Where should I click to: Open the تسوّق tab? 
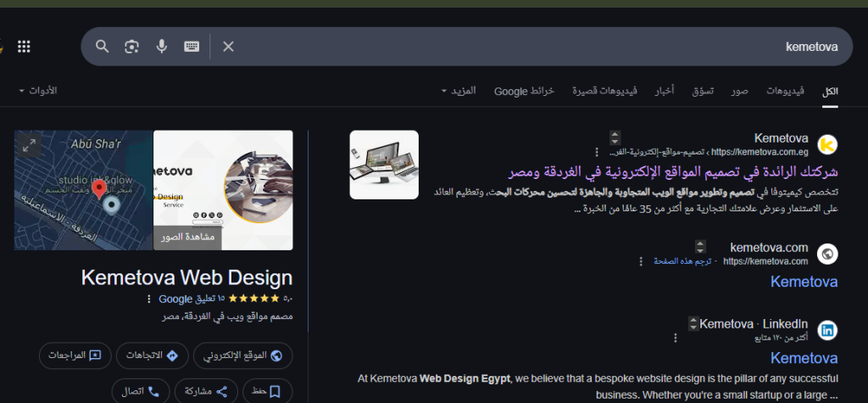coord(703,91)
